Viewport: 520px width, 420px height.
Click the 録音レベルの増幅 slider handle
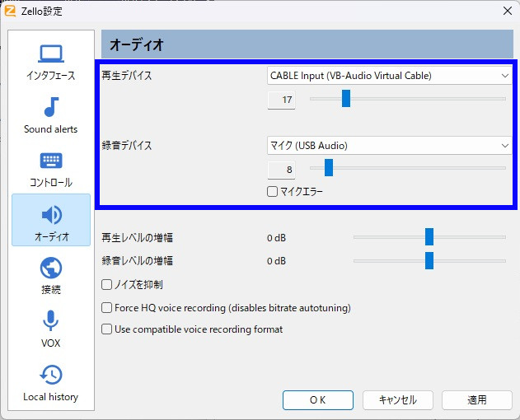429,261
